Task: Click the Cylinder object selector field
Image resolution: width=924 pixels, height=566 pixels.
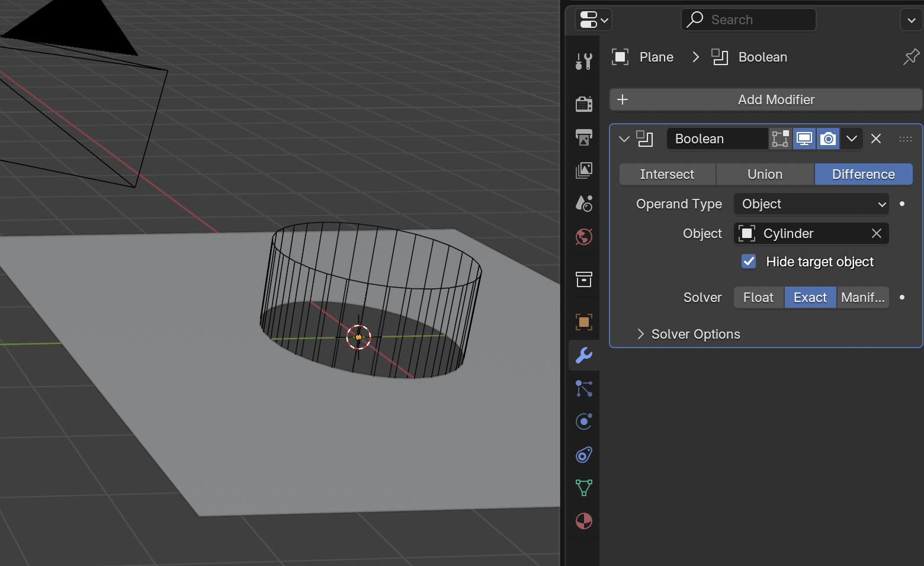Action: (811, 233)
